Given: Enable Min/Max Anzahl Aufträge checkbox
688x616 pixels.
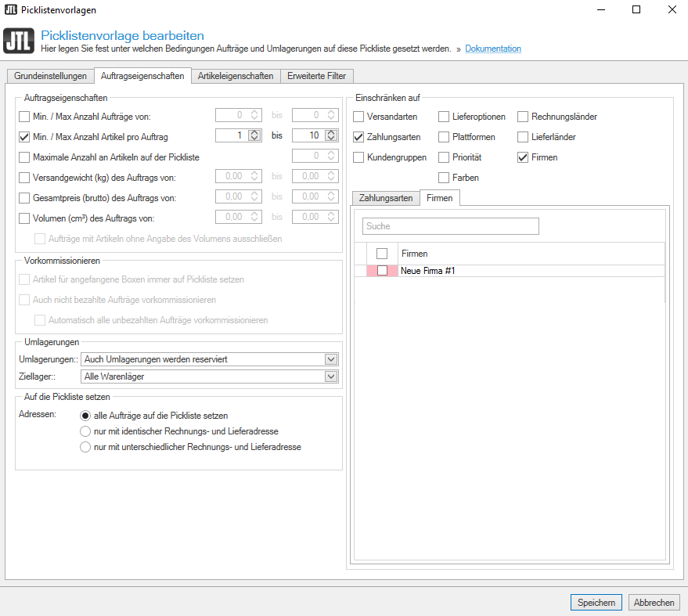Looking at the screenshot, I should (24, 117).
